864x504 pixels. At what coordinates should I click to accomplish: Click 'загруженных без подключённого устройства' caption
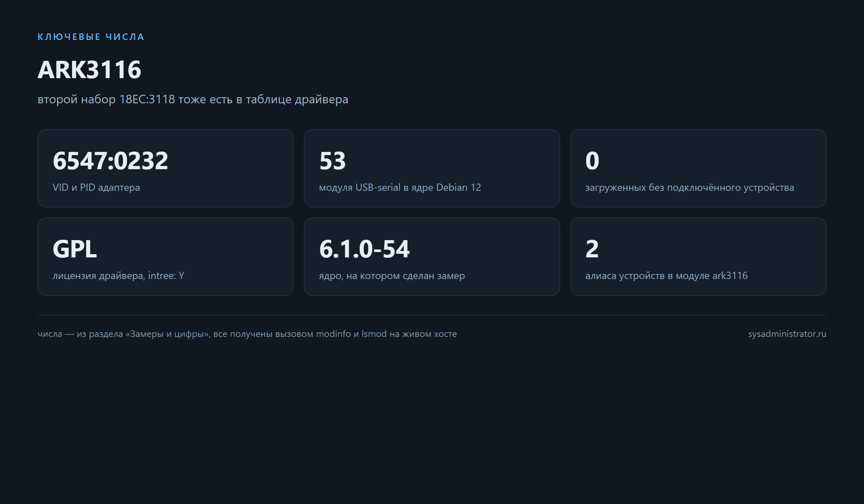click(690, 188)
